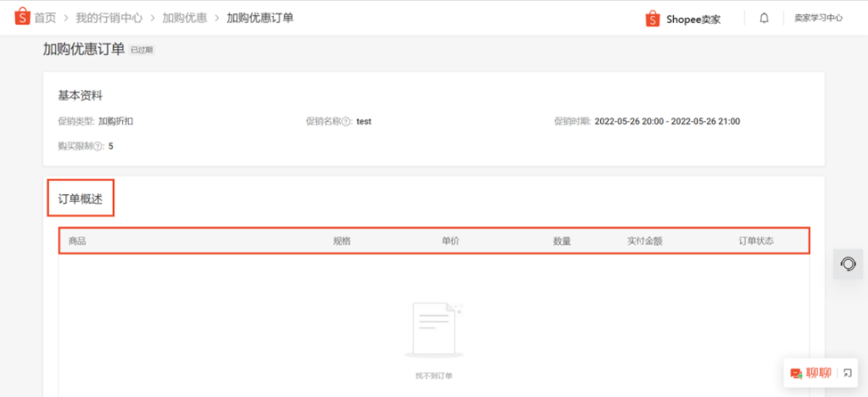Screen dimensions: 868x397
Task: Click the Shopee卖家 text label
Action: [694, 20]
